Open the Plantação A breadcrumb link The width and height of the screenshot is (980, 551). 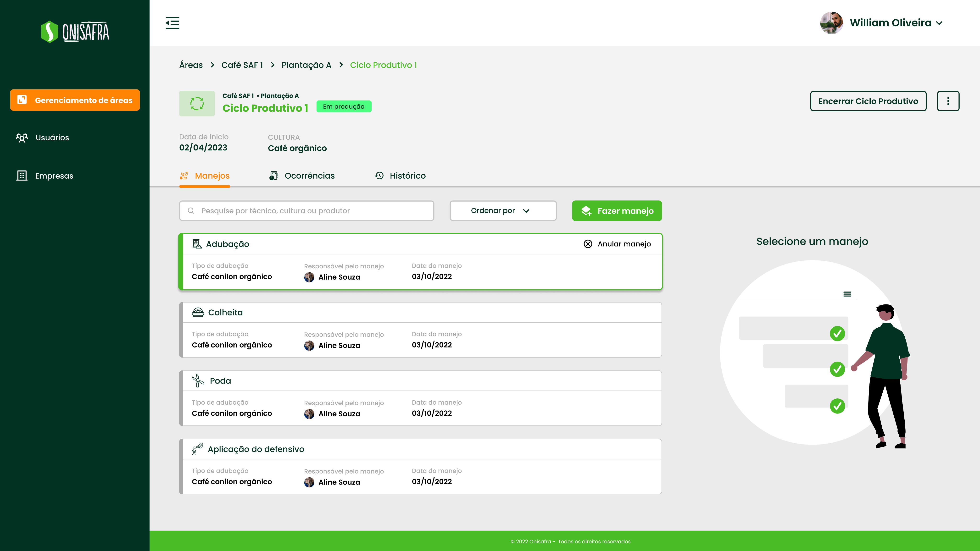coord(306,65)
